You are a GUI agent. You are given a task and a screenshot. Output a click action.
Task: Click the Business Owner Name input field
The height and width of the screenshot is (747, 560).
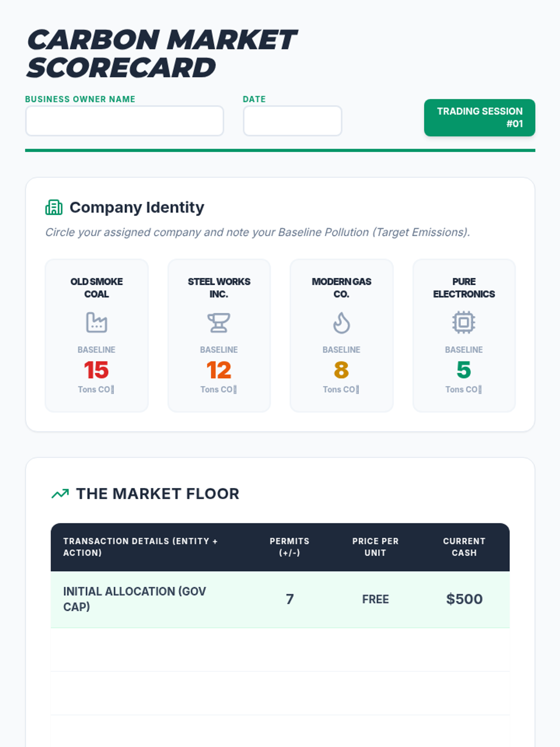(125, 121)
